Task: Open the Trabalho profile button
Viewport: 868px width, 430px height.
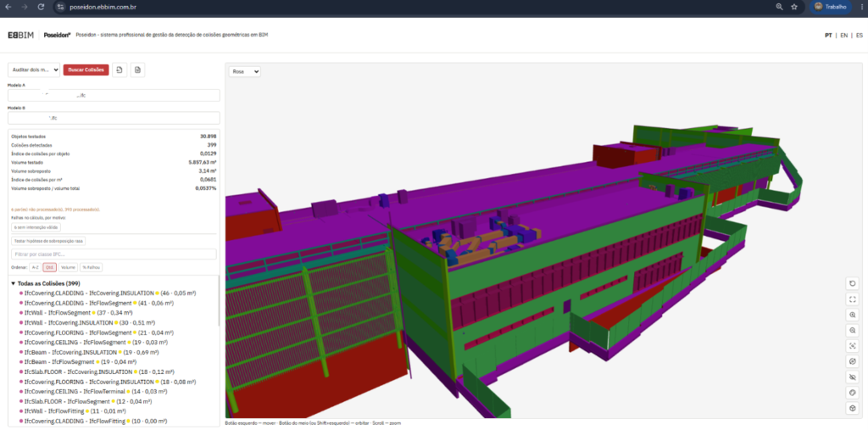Action: [x=831, y=7]
